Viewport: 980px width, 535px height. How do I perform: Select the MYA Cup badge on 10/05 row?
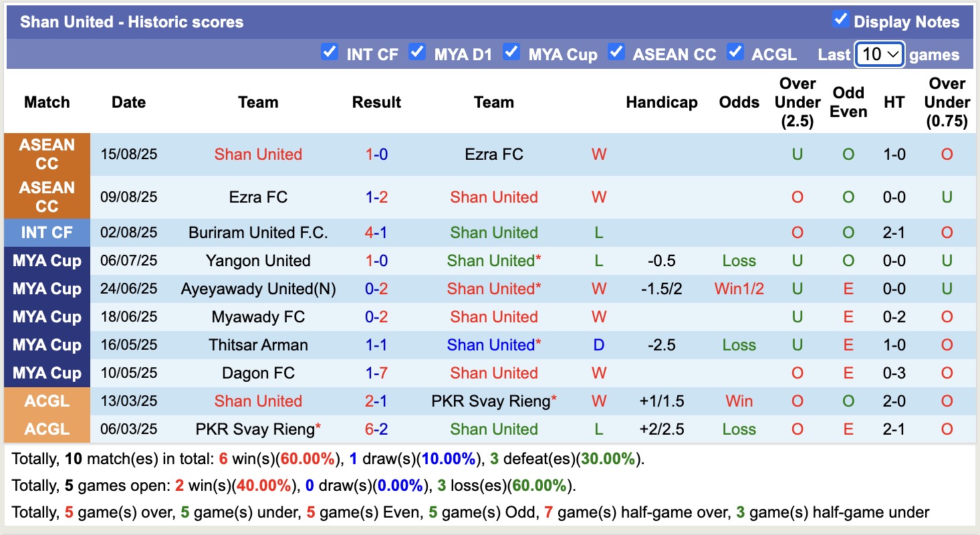point(46,373)
